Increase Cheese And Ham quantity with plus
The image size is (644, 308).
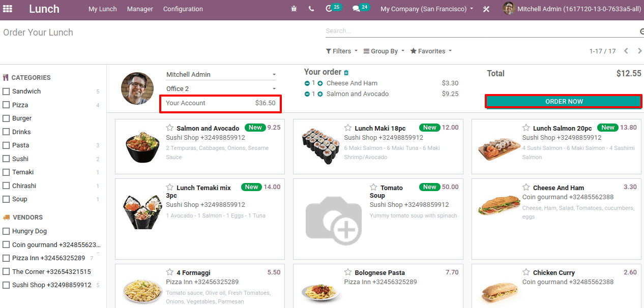coord(320,83)
